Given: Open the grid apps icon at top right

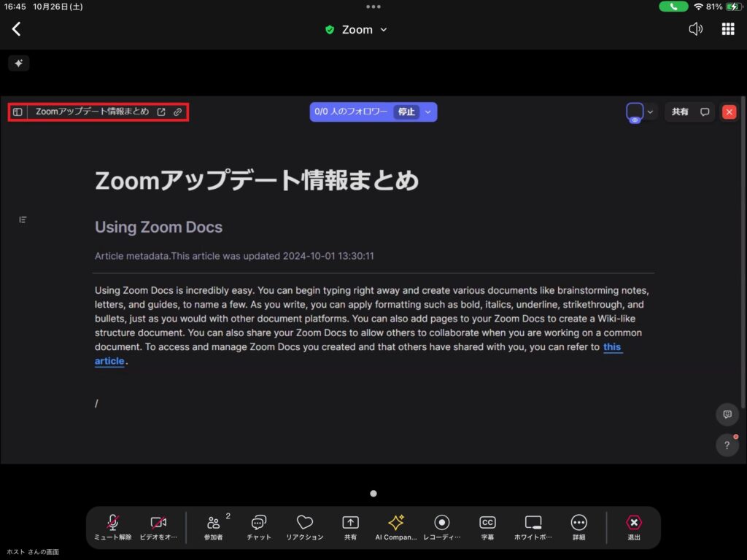Looking at the screenshot, I should [727, 29].
